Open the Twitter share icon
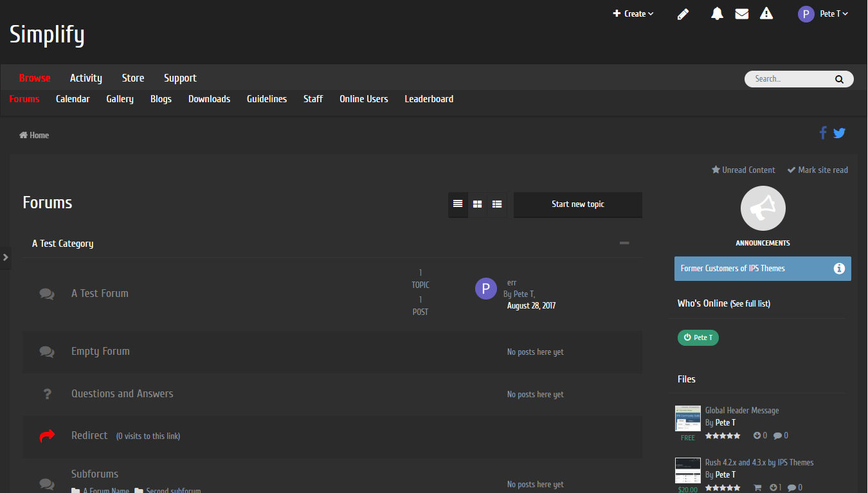 click(839, 133)
